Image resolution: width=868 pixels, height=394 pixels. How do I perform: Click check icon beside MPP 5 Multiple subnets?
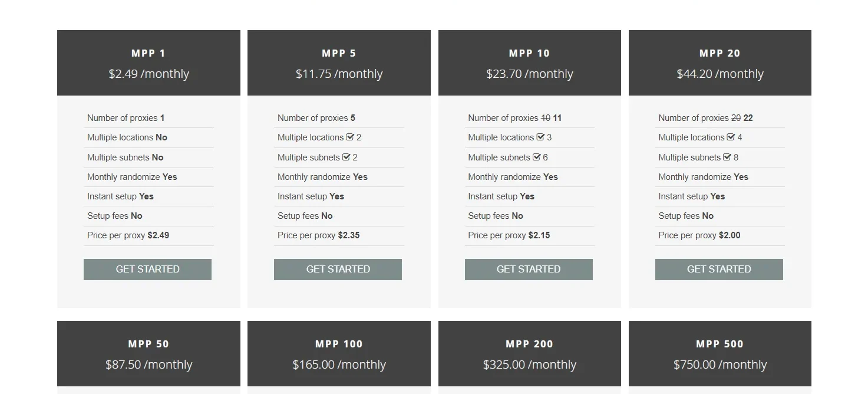click(346, 157)
